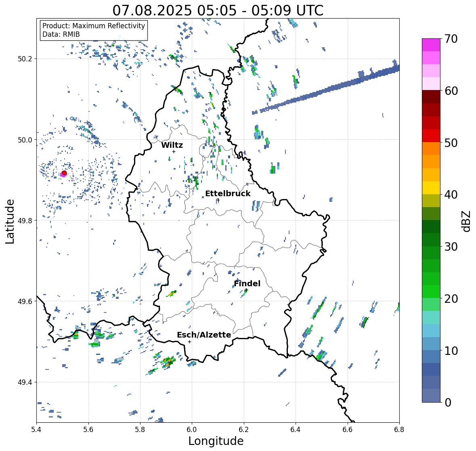This screenshot has height=451, width=476.
Task: Click longitude tick label 5.4
Action: 36,429
